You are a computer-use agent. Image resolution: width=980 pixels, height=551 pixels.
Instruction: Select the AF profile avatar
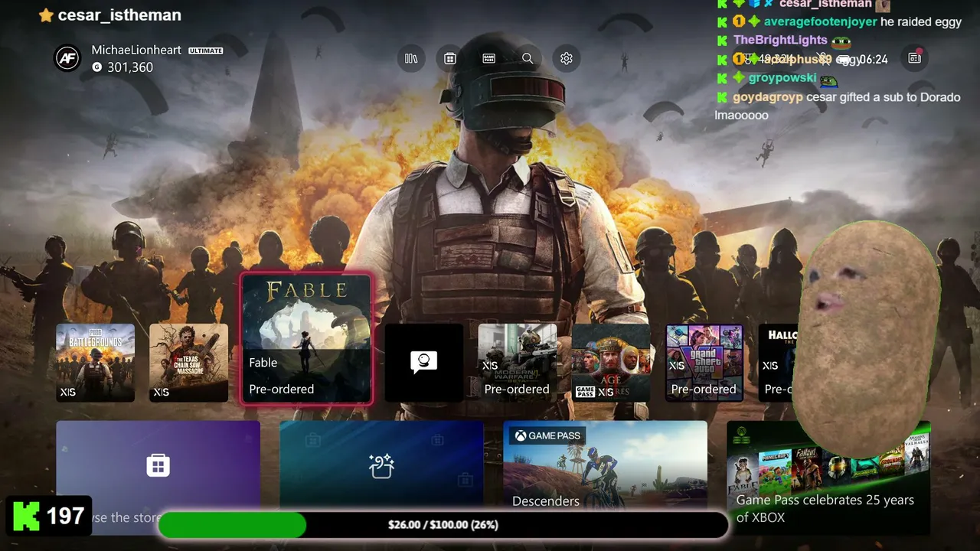coord(67,59)
